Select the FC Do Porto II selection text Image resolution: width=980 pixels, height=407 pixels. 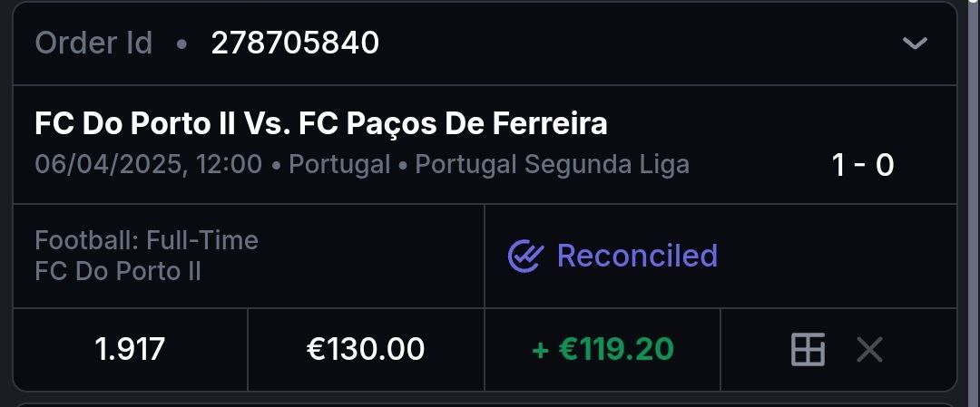coord(118,271)
